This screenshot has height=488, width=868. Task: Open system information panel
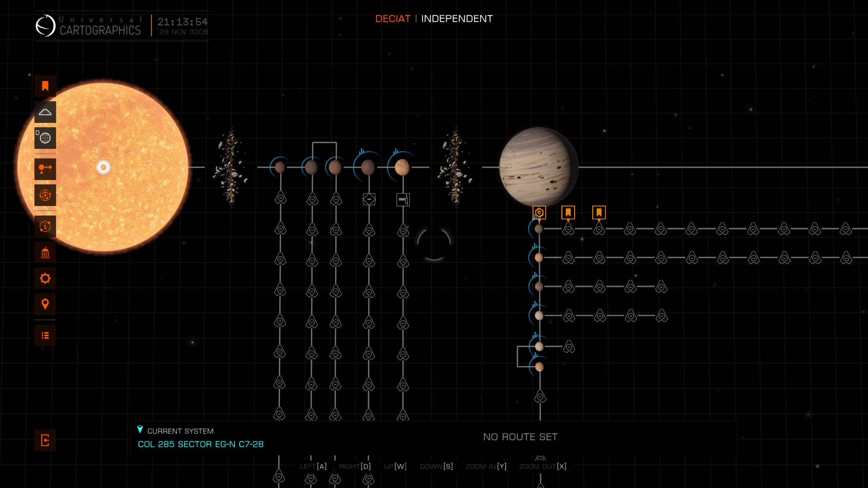[45, 226]
